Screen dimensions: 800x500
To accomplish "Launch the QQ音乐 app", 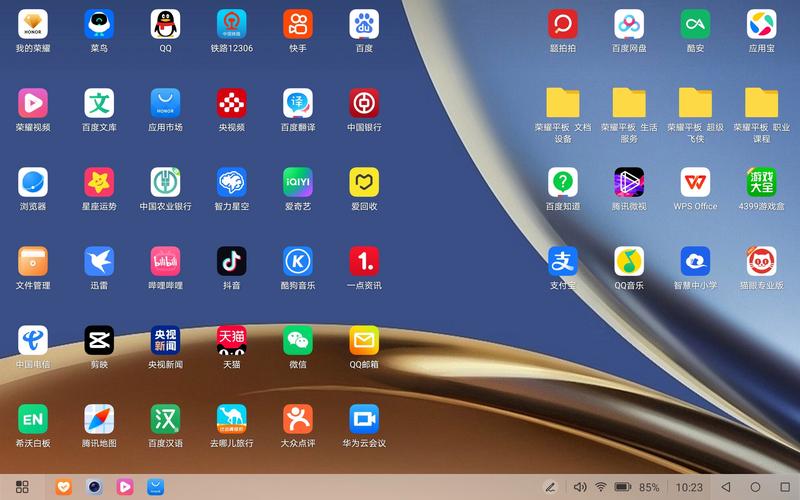I will (x=629, y=261).
